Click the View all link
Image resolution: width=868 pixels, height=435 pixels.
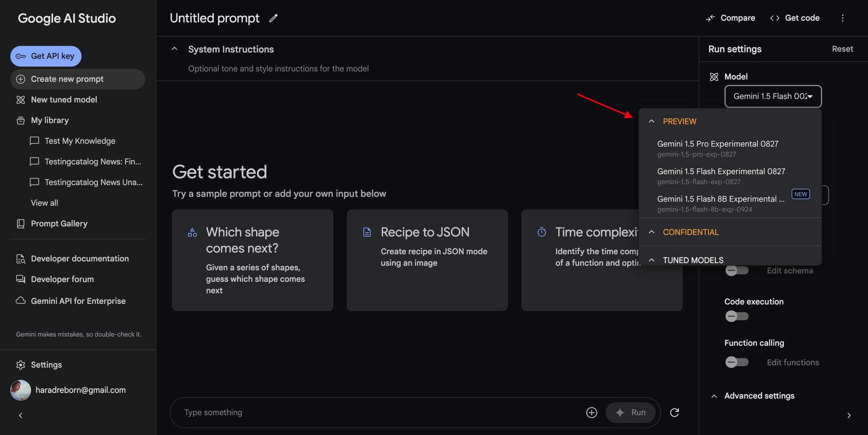coord(45,203)
